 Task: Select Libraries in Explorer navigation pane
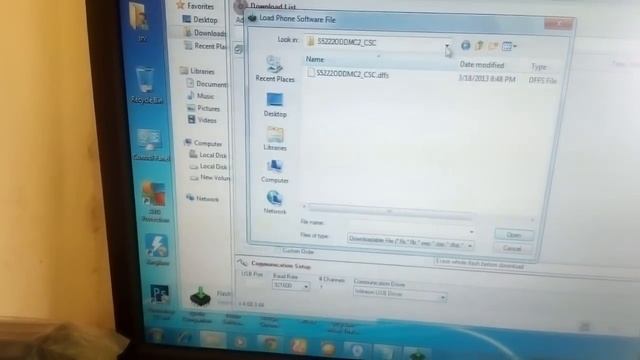pos(198,71)
